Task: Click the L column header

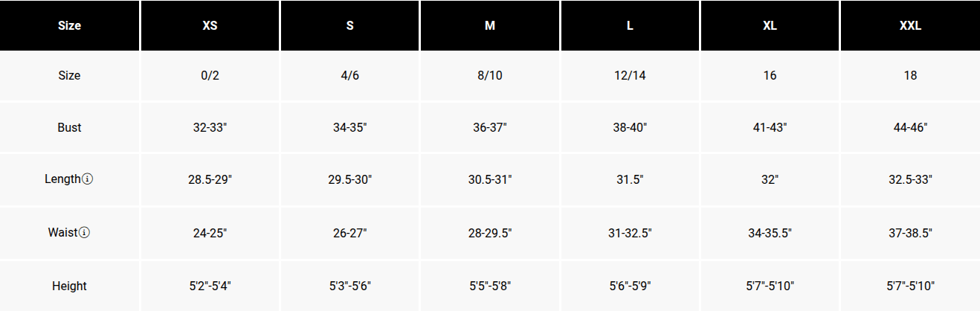Action: pos(630,25)
